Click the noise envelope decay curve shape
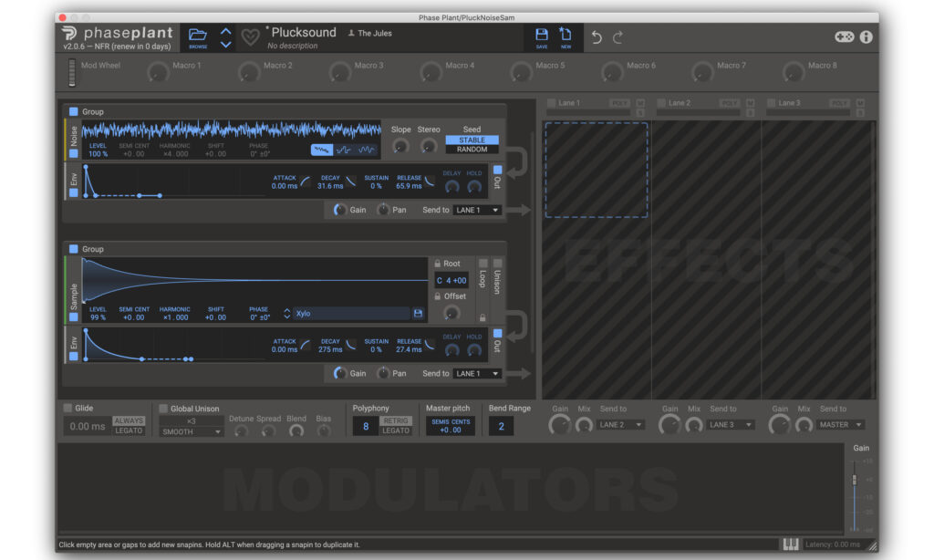Viewport: 934px width, 560px height. point(351,181)
